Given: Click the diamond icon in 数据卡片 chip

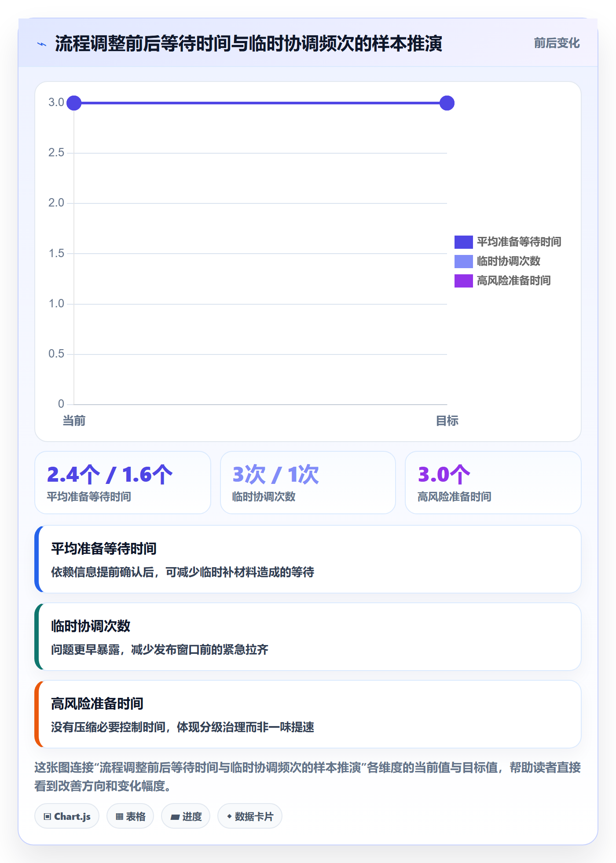Looking at the screenshot, I should coord(229,816).
